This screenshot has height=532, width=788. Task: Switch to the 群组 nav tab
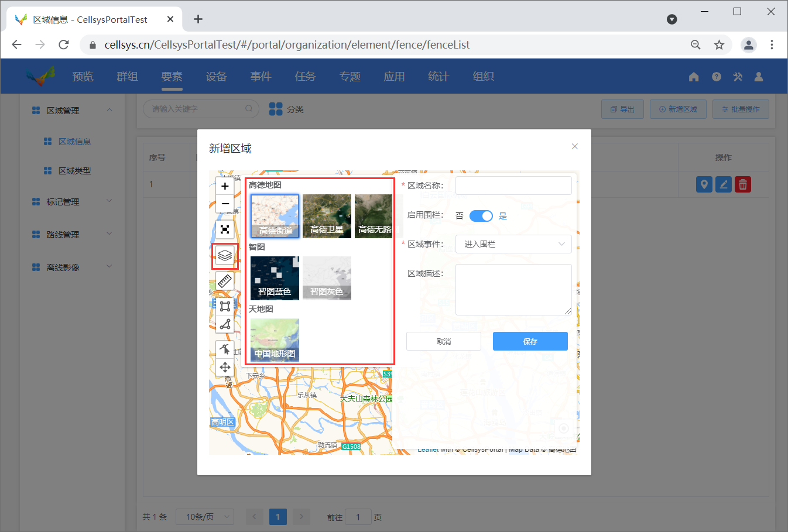tap(127, 77)
